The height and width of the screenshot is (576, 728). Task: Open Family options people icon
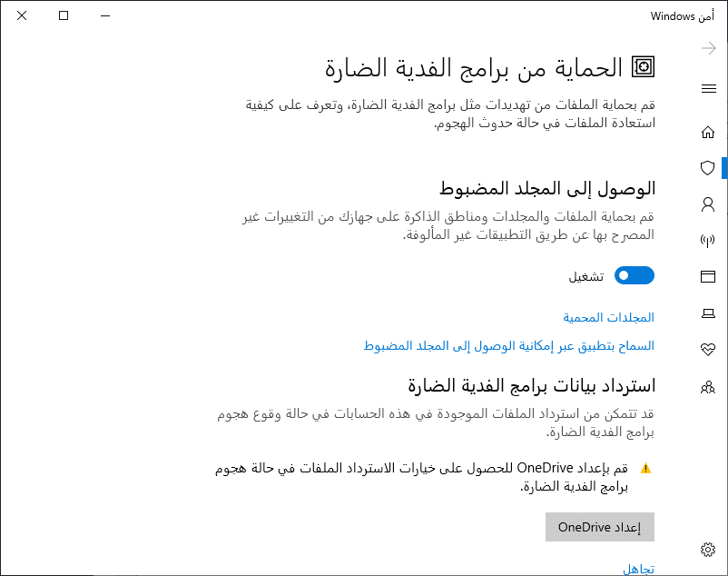pos(707,387)
